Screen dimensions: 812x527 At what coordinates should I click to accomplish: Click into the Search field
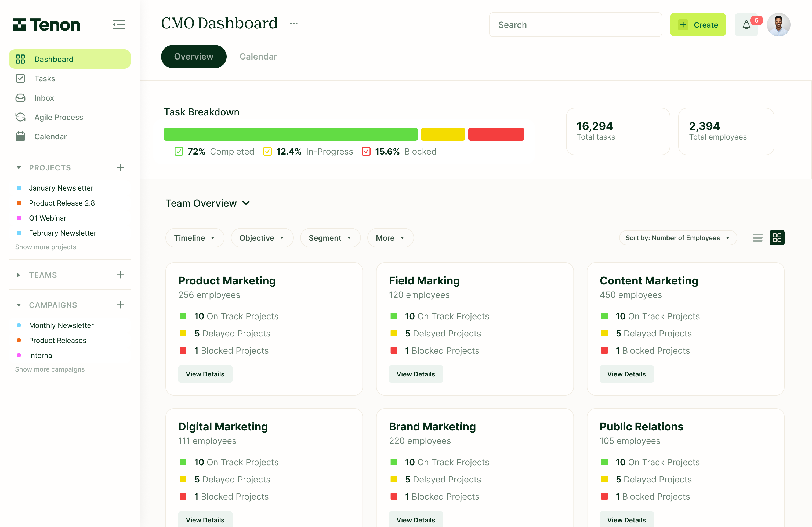click(575, 25)
